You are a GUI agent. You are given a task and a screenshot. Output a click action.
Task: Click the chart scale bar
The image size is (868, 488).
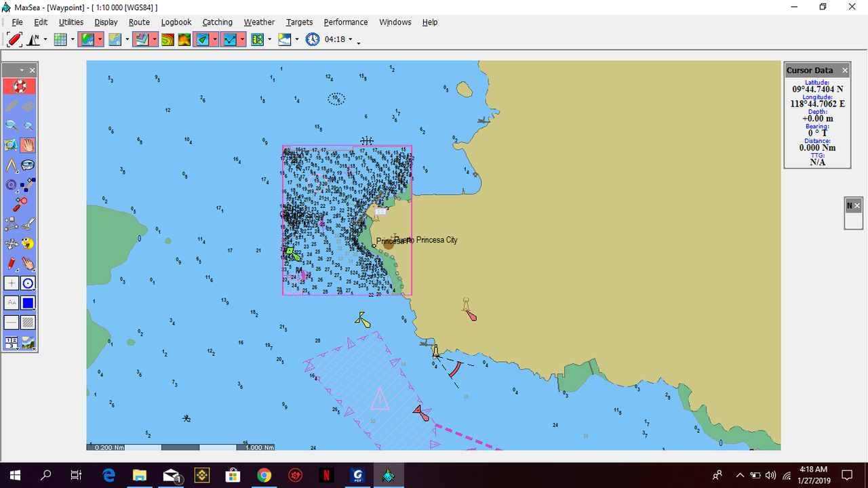(x=180, y=447)
